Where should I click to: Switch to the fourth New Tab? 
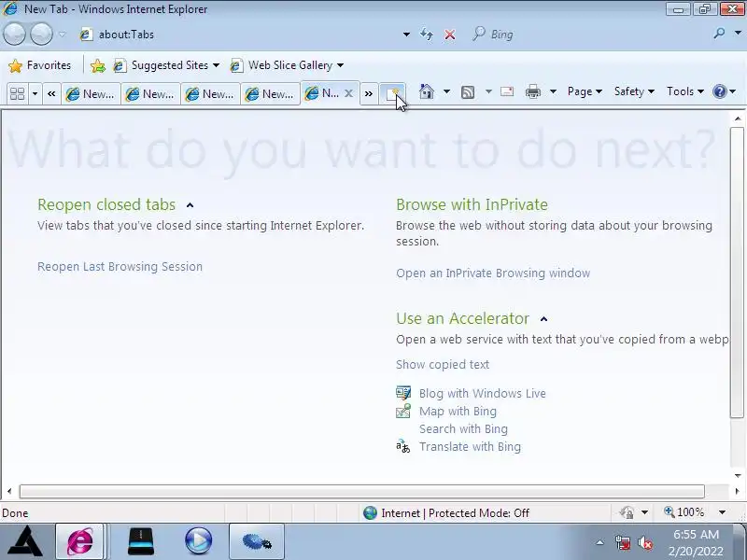(x=270, y=94)
